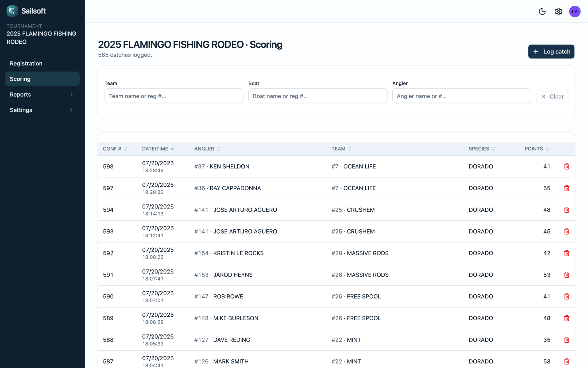Click conf number 593 cell
588x368 pixels.
tap(108, 232)
